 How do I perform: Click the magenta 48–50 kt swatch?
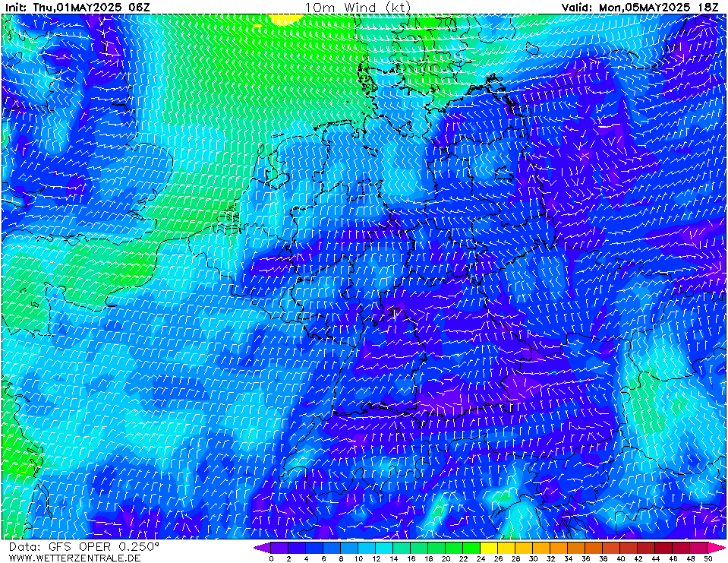698,548
